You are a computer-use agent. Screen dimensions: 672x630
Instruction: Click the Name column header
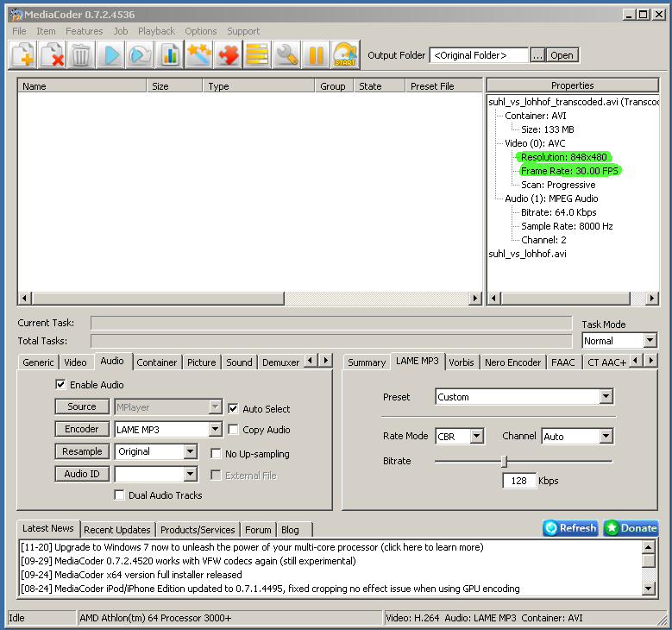(x=82, y=86)
